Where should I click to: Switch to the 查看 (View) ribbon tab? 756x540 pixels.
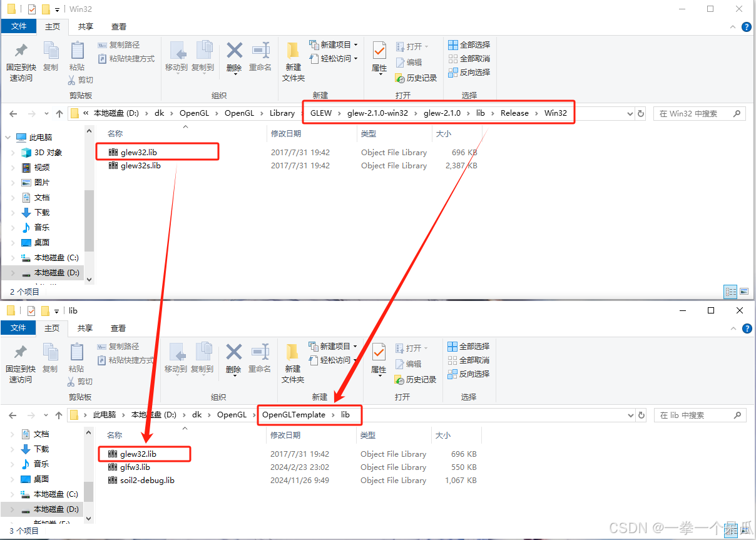tap(118, 27)
